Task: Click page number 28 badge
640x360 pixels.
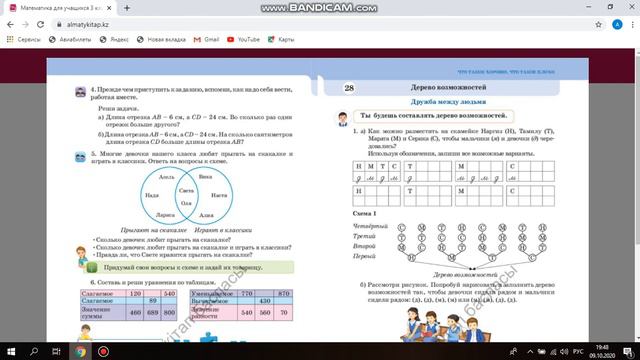Action: click(x=349, y=88)
